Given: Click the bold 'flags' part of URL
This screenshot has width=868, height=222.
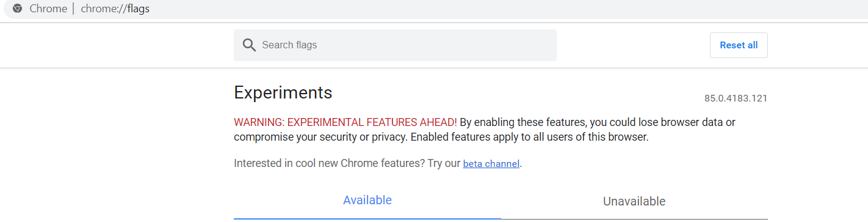Looking at the screenshot, I should 139,9.
